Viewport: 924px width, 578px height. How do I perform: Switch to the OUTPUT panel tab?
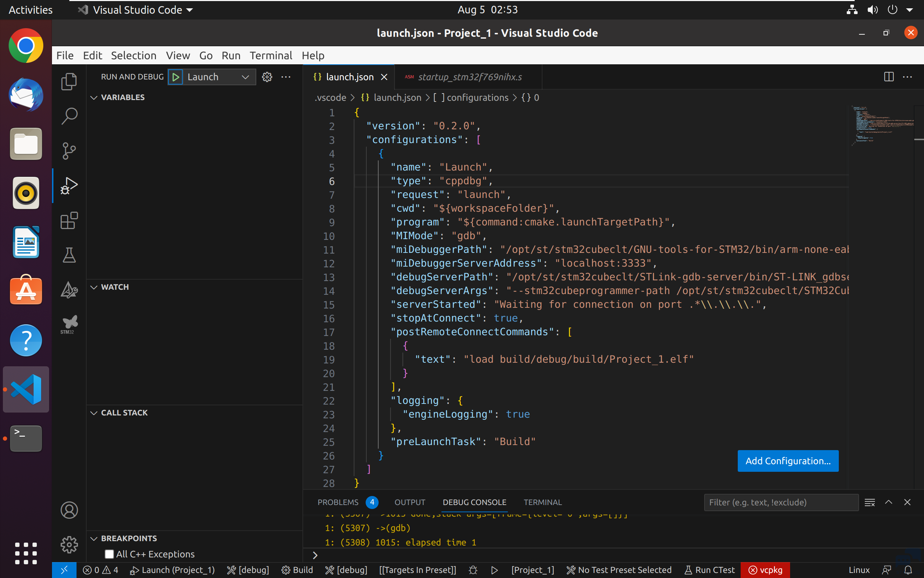410,502
